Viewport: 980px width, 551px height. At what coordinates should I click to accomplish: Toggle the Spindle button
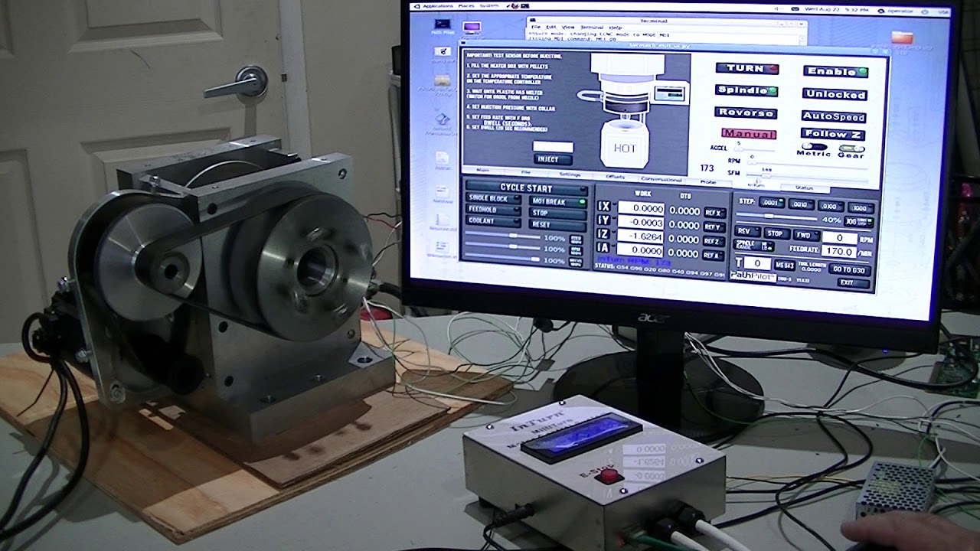(746, 90)
